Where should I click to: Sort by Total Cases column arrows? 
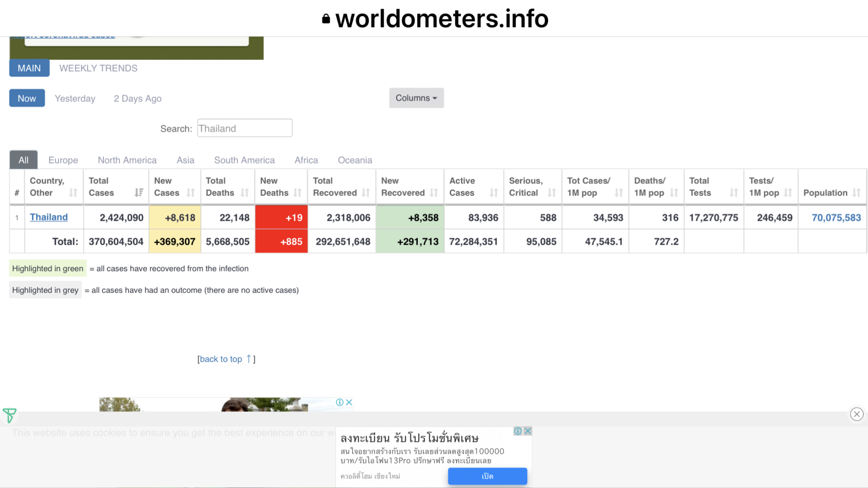(139, 193)
